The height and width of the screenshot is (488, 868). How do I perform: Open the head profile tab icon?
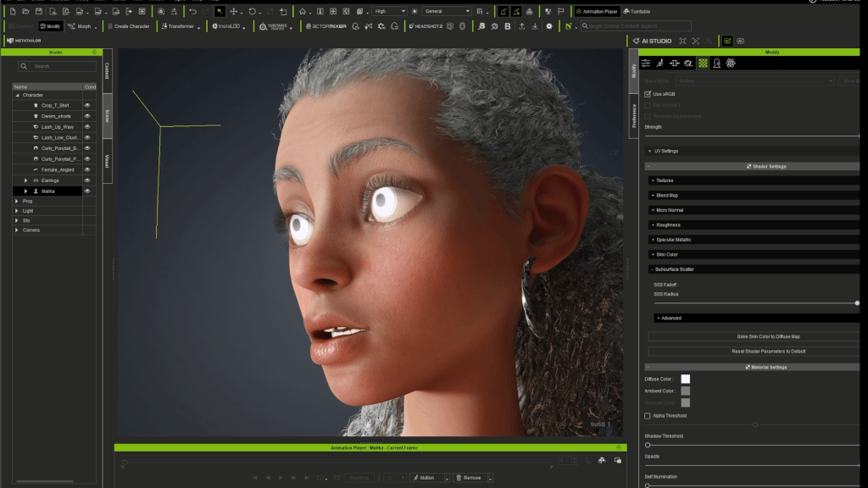click(717, 63)
